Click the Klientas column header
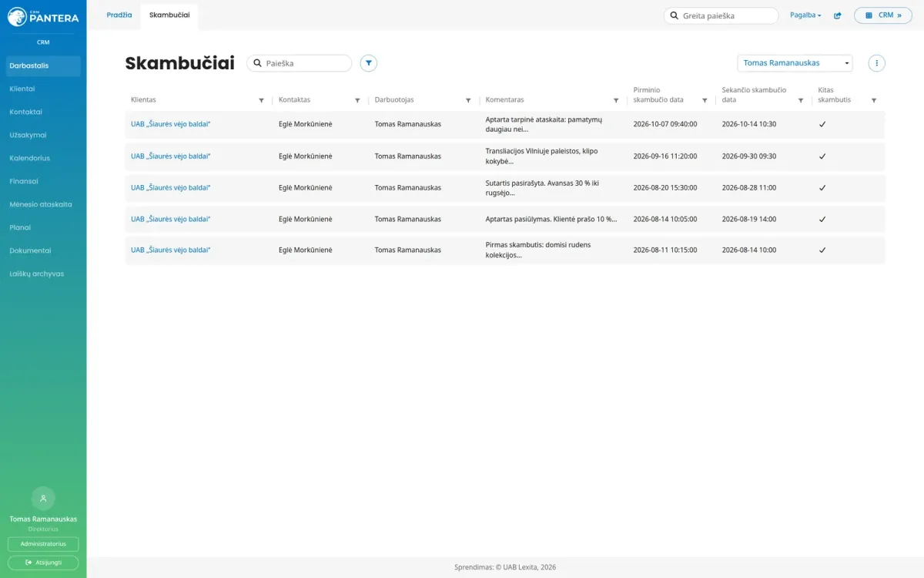The image size is (924, 578). point(143,100)
